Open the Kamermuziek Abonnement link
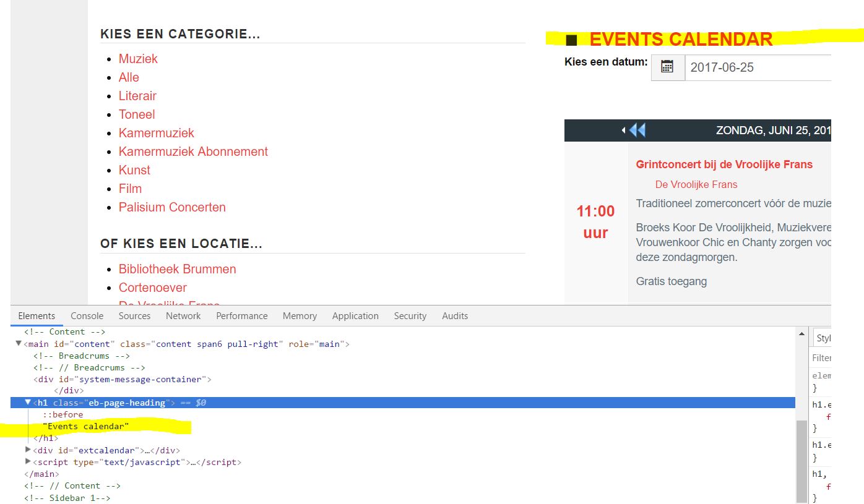Screen dimensions: 864x504 tap(193, 152)
